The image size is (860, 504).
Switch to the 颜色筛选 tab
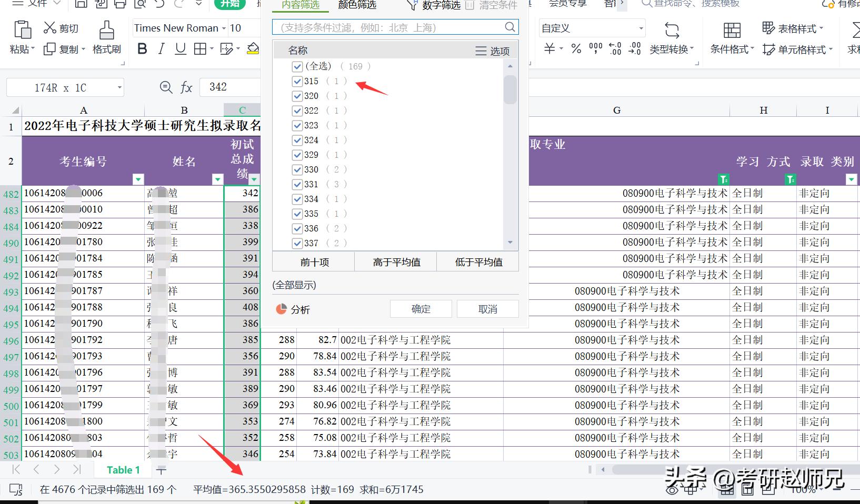(x=357, y=5)
